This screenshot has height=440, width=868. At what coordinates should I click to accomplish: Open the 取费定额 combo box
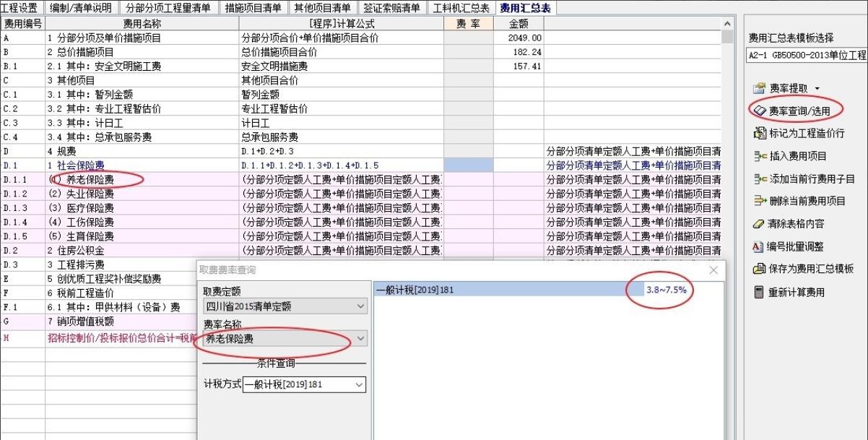(285, 306)
